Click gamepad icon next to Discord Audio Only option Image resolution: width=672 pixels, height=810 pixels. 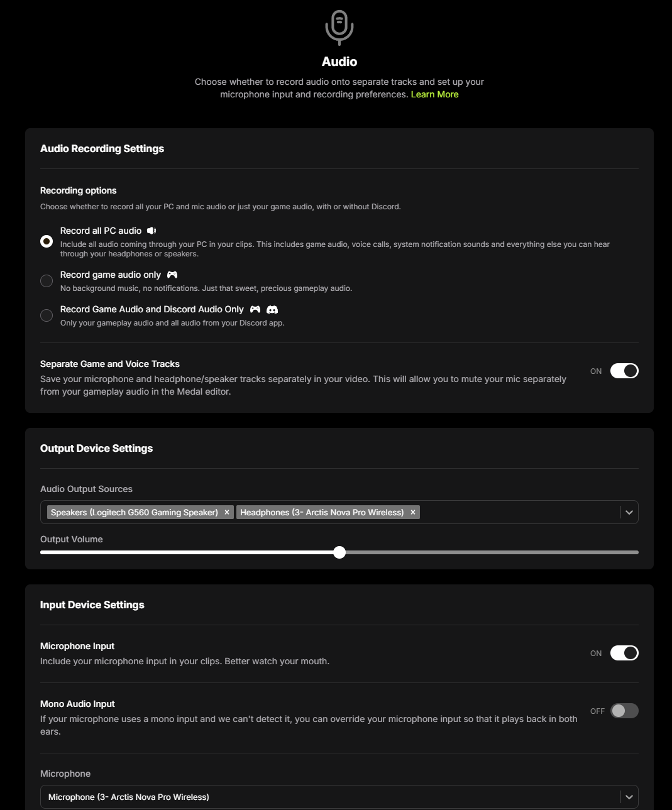pos(255,309)
